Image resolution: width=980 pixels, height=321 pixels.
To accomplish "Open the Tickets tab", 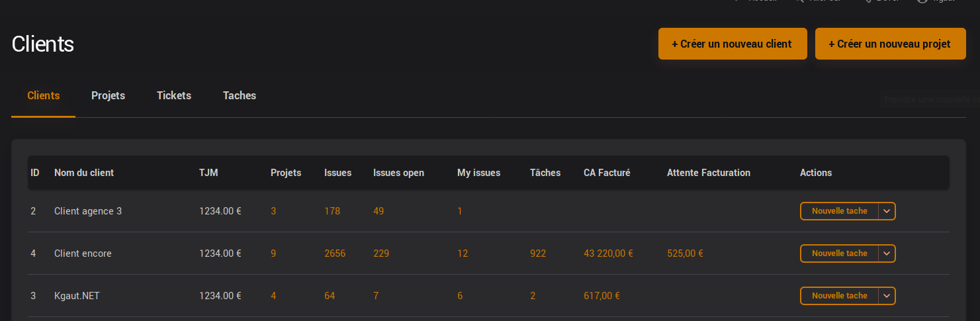I will [174, 95].
